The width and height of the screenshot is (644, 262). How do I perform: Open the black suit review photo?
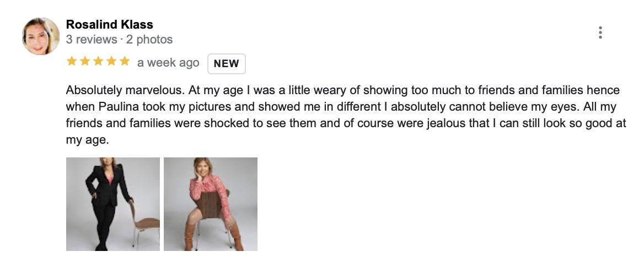(113, 204)
